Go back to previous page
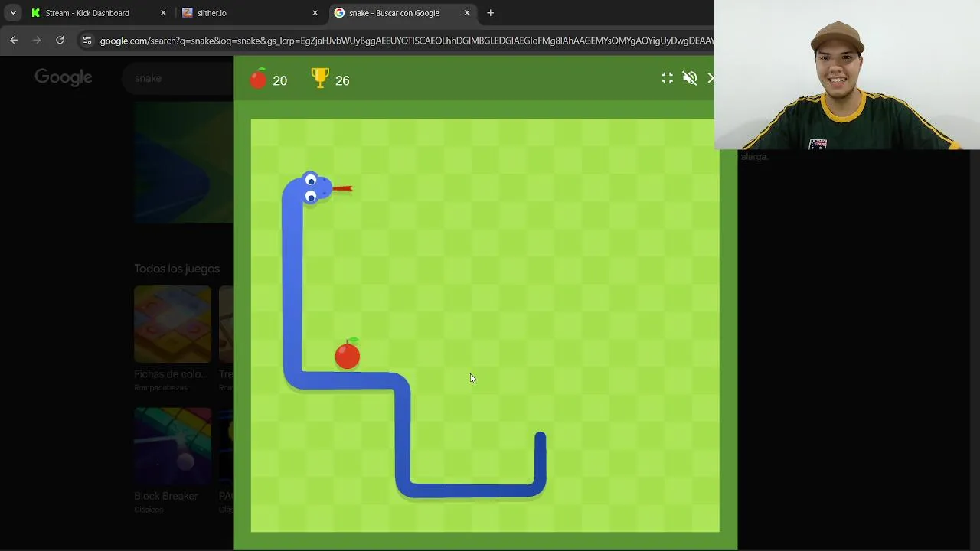The width and height of the screenshot is (980, 551). tap(14, 41)
